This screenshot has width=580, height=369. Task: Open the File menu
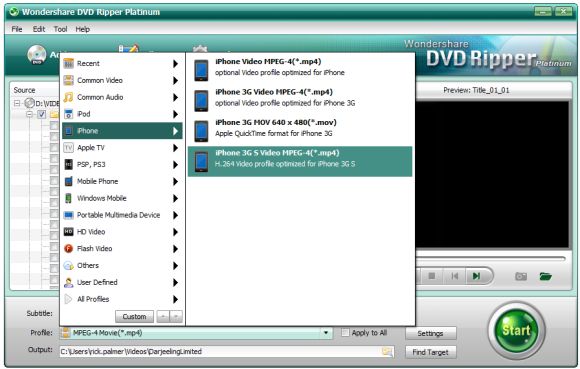point(17,29)
